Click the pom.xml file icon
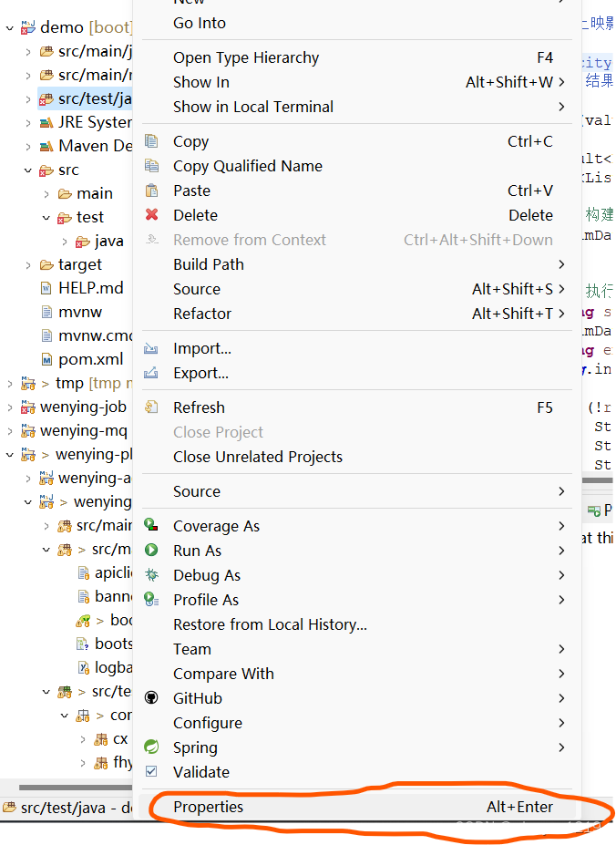Screen dimensions: 616x845 (x=46, y=359)
